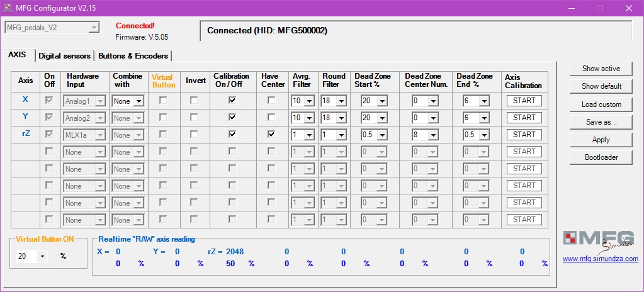Open Dead Zone End dropdown for rZ axis
The height and width of the screenshot is (292, 644).
click(x=476, y=135)
